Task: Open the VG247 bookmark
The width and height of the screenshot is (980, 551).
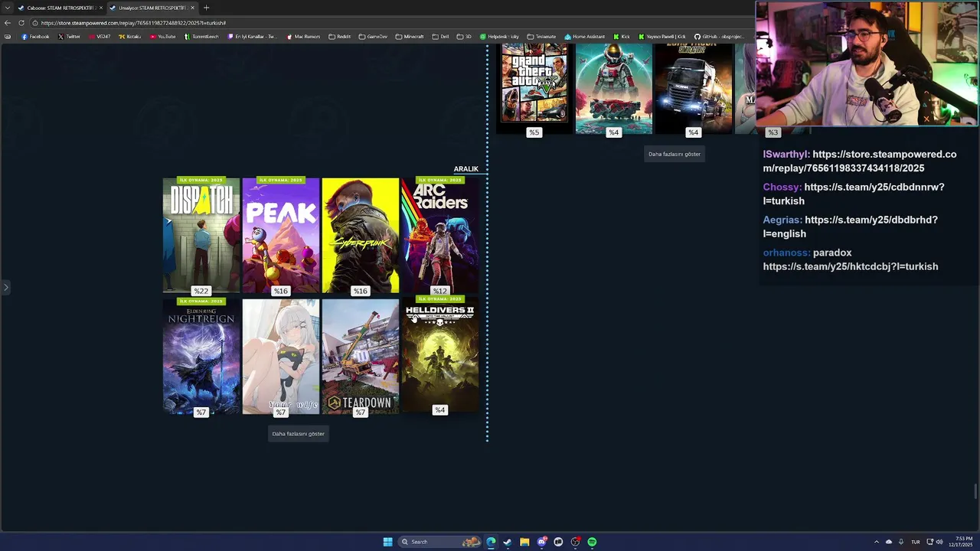Action: pos(100,37)
